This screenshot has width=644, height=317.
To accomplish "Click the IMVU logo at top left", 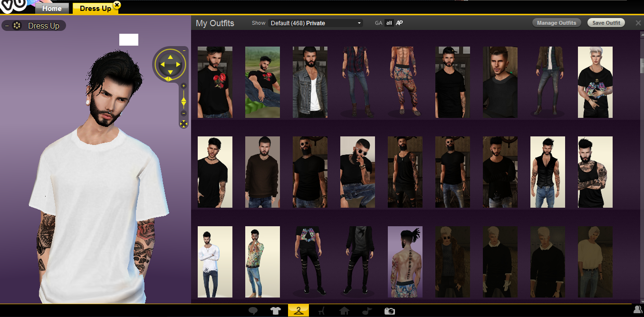I will tap(13, 6).
